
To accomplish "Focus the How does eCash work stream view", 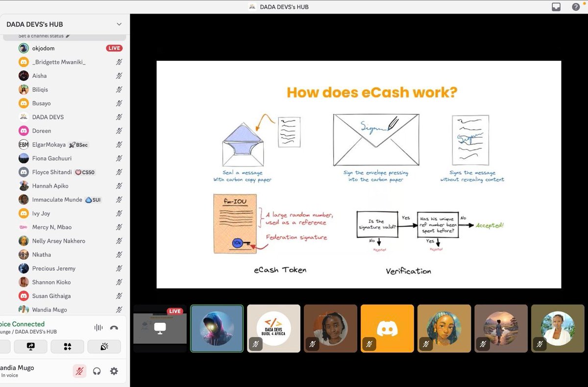I will tap(359, 174).
